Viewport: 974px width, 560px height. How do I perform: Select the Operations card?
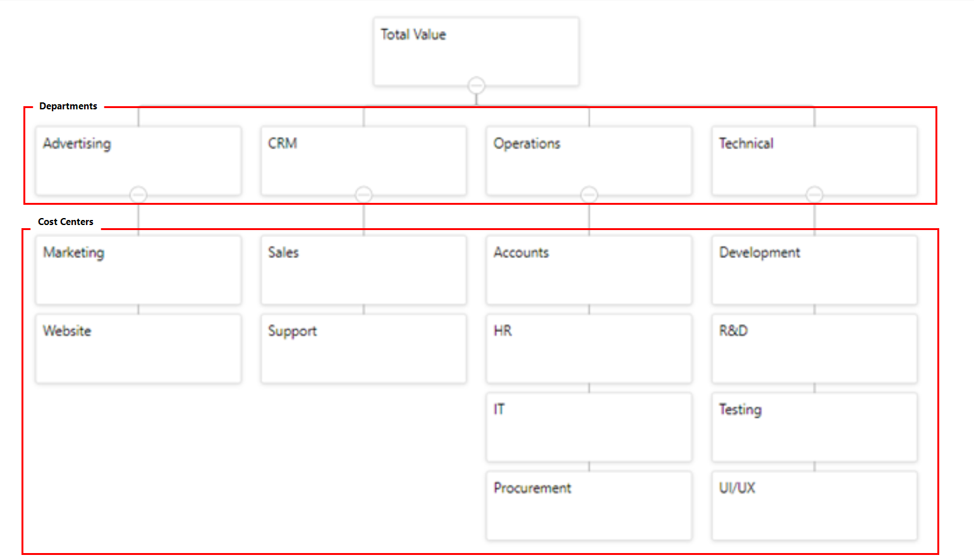(x=589, y=160)
